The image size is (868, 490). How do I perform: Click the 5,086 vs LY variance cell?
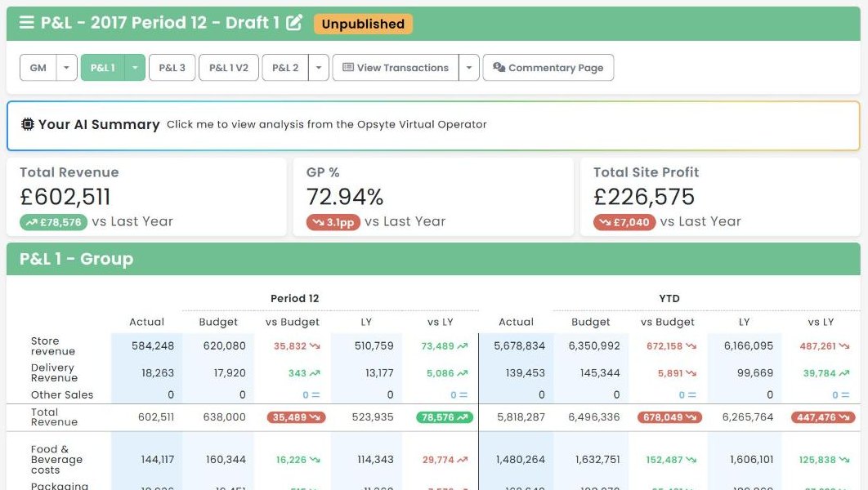click(447, 373)
